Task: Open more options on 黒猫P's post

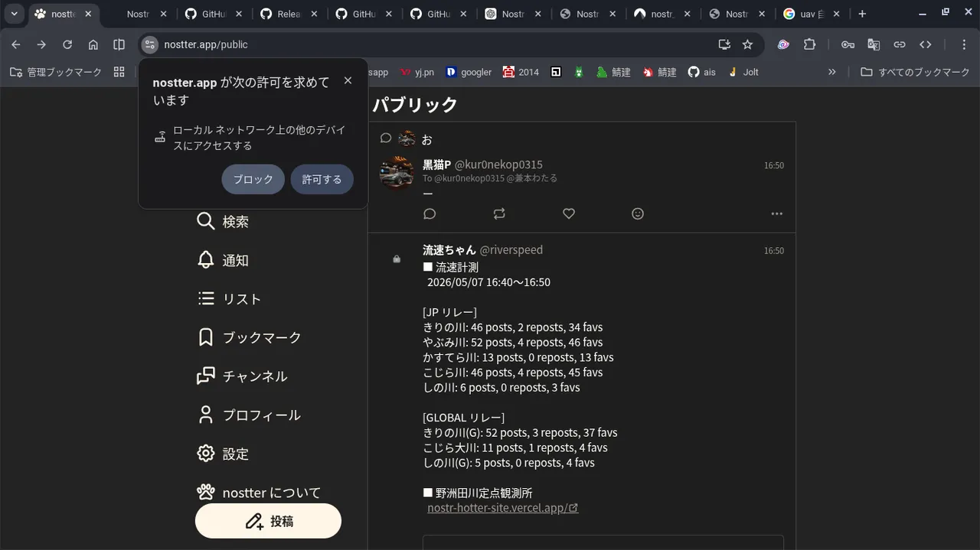Action: pos(777,214)
